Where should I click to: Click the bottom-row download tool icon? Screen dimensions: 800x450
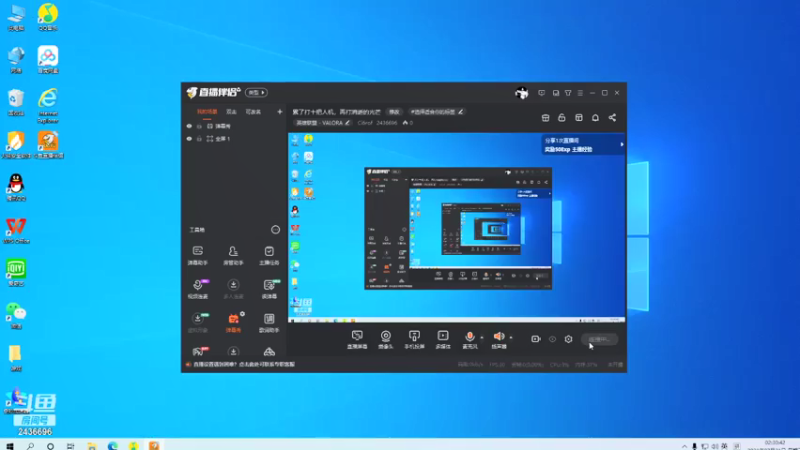[233, 352]
